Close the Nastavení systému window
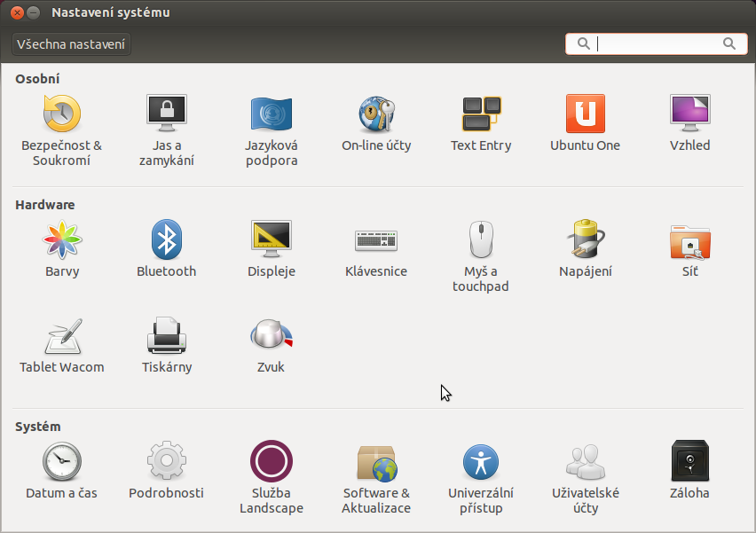 [18, 12]
